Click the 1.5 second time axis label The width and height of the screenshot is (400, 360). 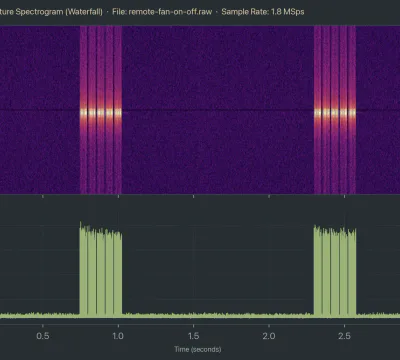coord(193,335)
